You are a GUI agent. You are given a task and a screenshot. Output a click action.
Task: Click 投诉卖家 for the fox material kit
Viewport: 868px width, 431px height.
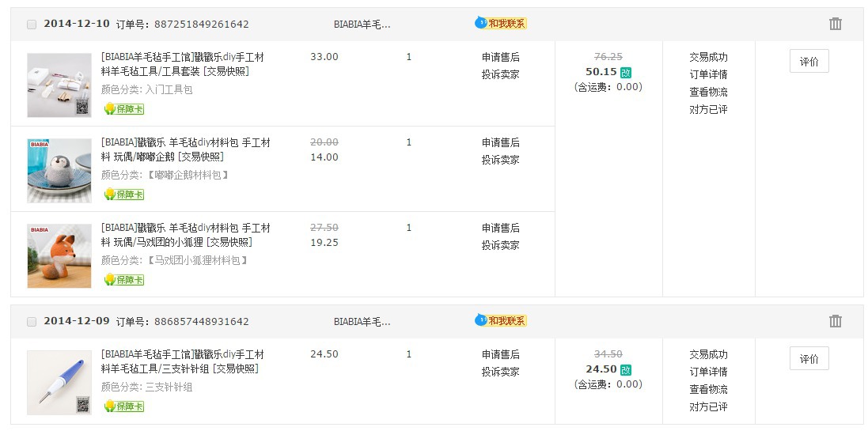[501, 245]
